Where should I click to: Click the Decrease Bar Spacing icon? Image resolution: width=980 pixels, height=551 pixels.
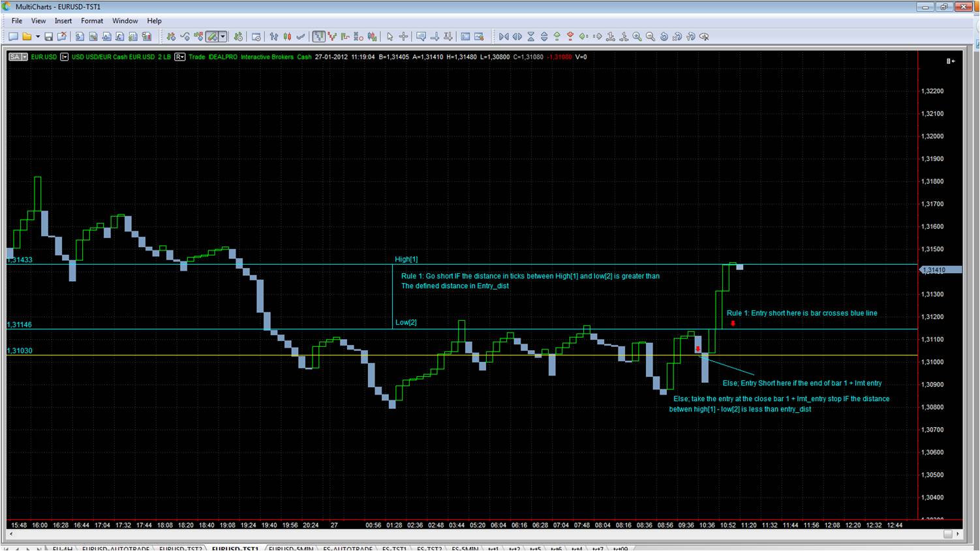(504, 37)
